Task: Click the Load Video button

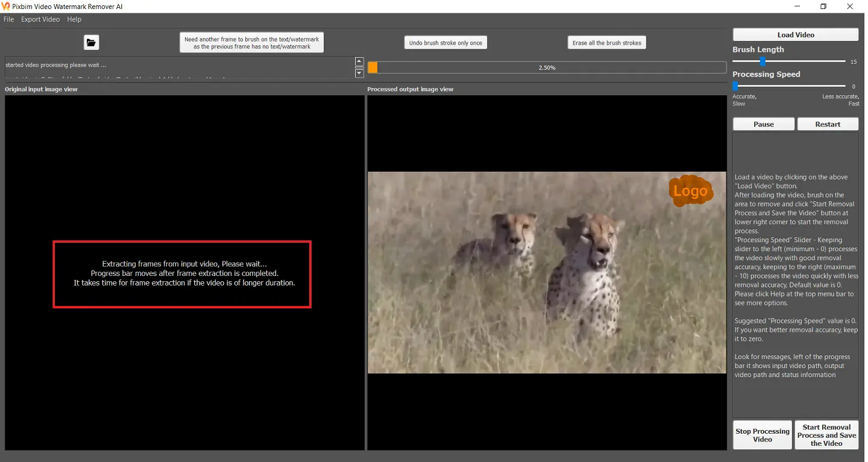Action: point(796,35)
